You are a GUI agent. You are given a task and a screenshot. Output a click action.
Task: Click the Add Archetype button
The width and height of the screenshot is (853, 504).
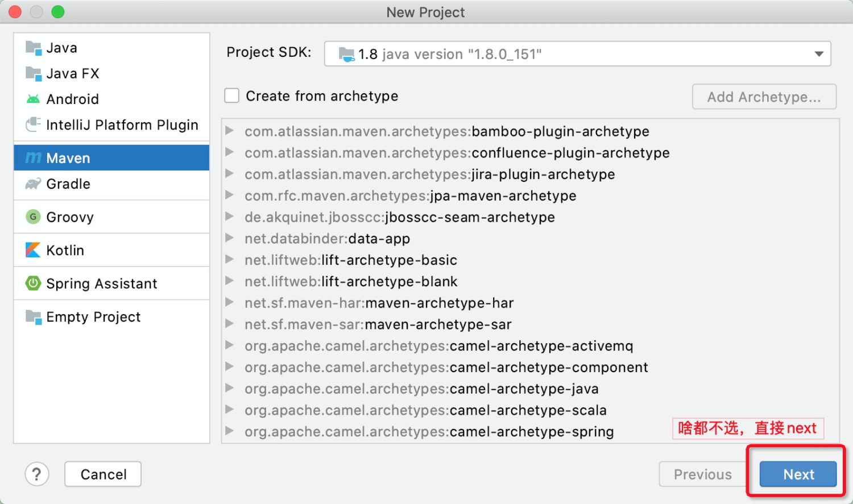[764, 97]
